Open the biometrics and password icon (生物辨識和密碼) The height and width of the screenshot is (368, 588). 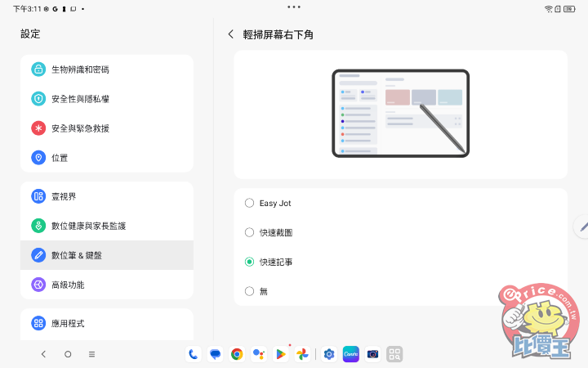click(38, 69)
